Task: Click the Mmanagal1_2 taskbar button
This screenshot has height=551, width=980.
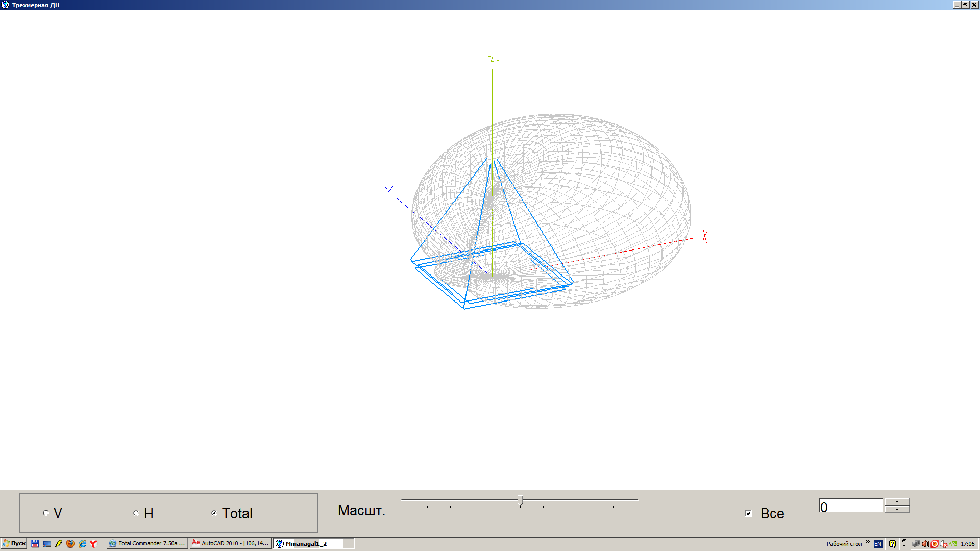Action: tap(313, 543)
